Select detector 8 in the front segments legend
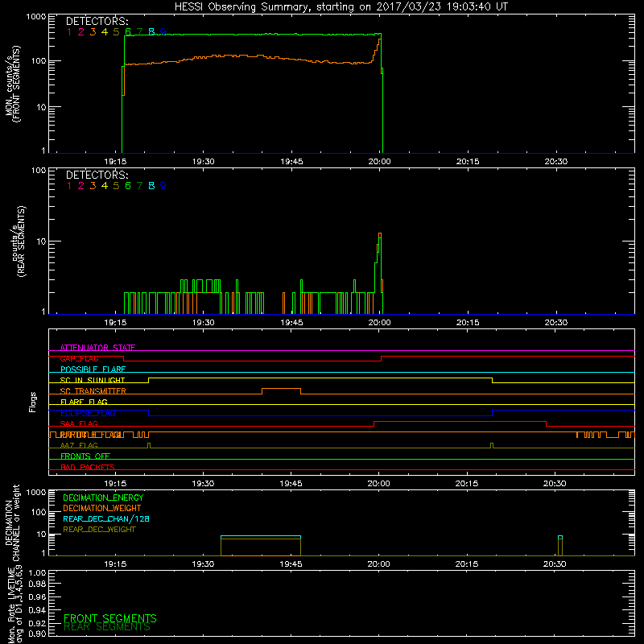The width and height of the screenshot is (644, 644). click(x=151, y=32)
